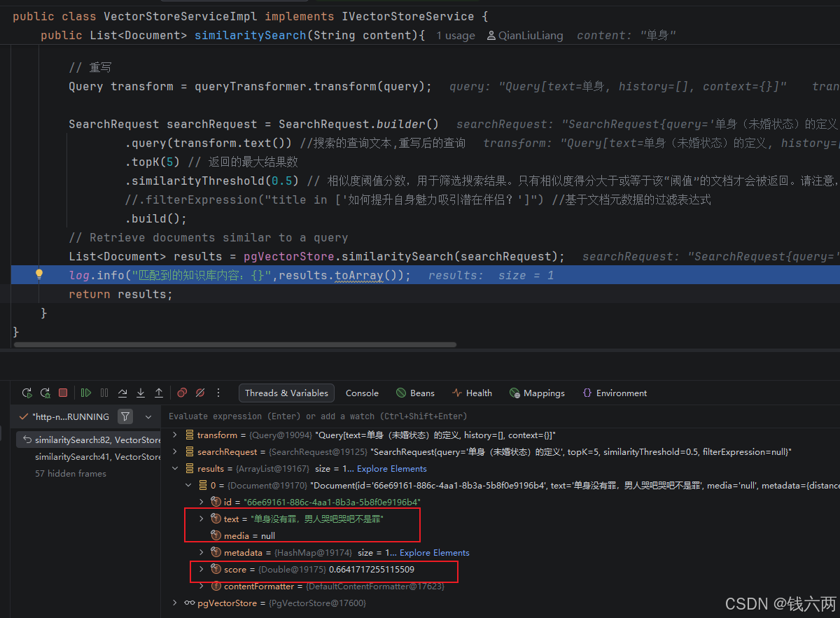
Task: Resume program execution
Action: [x=86, y=393]
